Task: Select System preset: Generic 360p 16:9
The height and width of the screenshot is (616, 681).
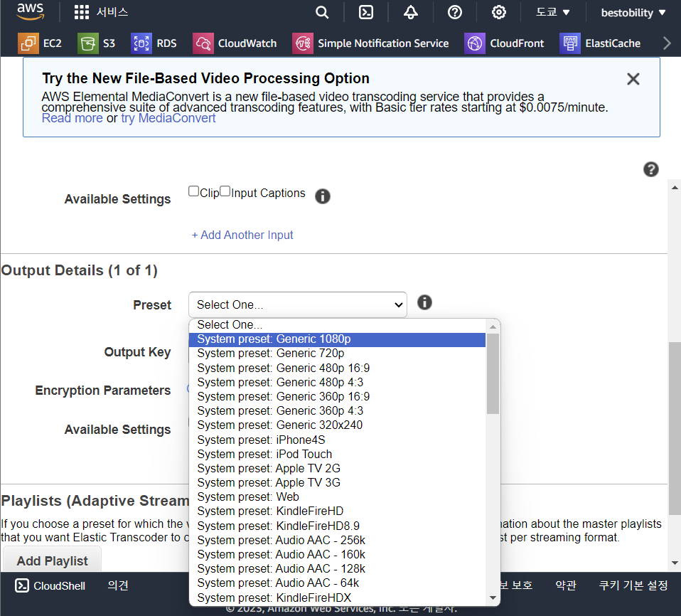Action: tap(337, 396)
